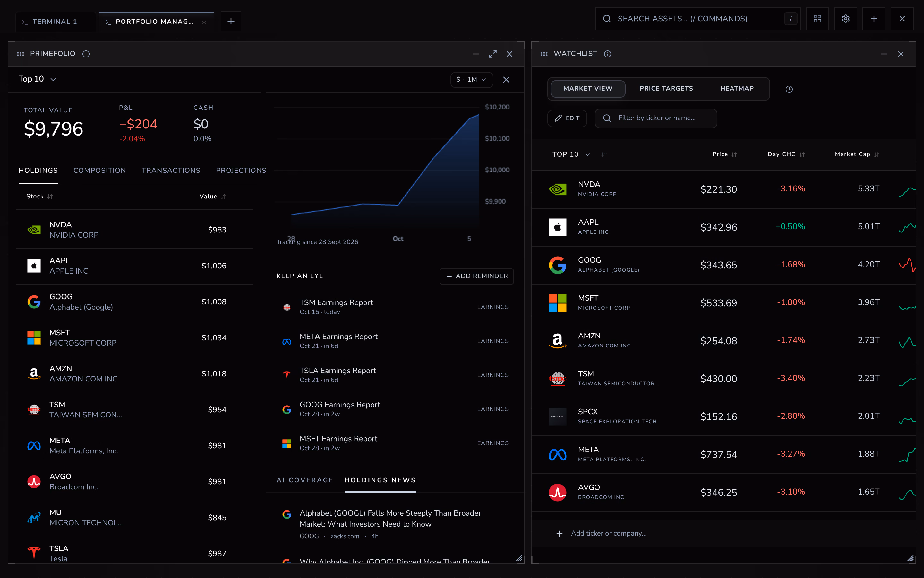Screen dimensions: 924x578
Task: Click the Watchlist info icon
Action: click(x=607, y=54)
